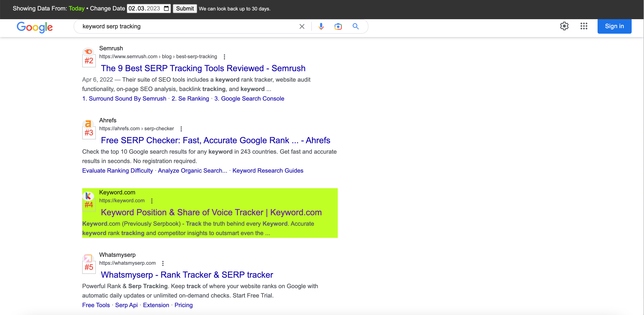Open Keyword Position & Share of Voice Tracker link

coord(211,212)
